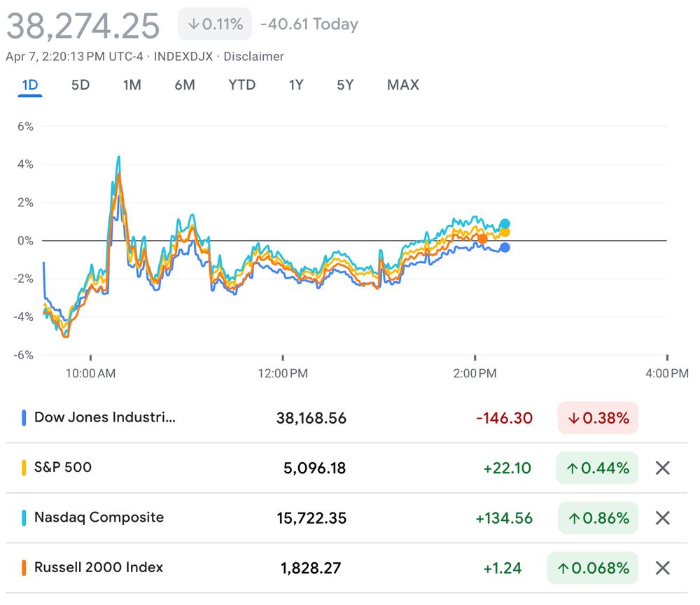The height and width of the screenshot is (605, 700).
Task: Click the INDEXDJX ticker label
Action: 183,57
